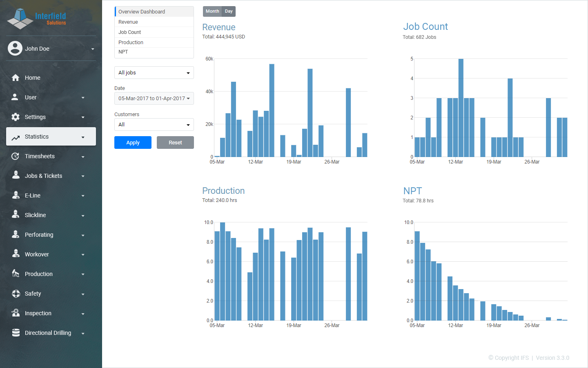Open the John Doe account dropdown arrow
Viewport: 588px width, 368px height.
click(x=93, y=49)
